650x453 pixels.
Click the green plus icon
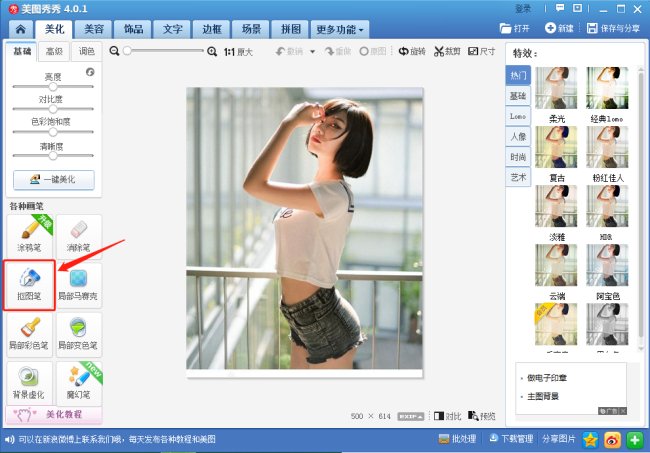tap(635, 440)
